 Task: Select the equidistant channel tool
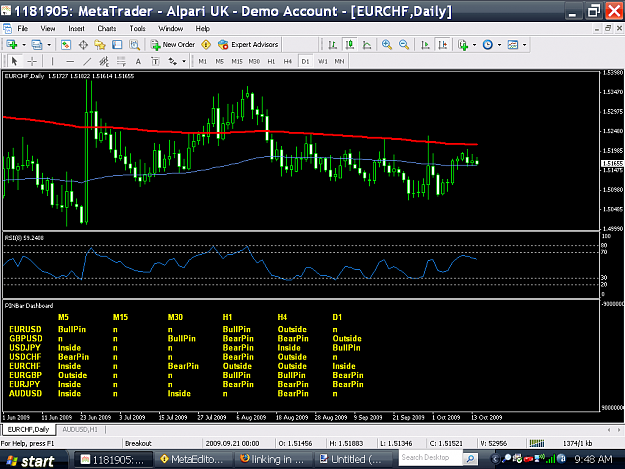pos(104,61)
